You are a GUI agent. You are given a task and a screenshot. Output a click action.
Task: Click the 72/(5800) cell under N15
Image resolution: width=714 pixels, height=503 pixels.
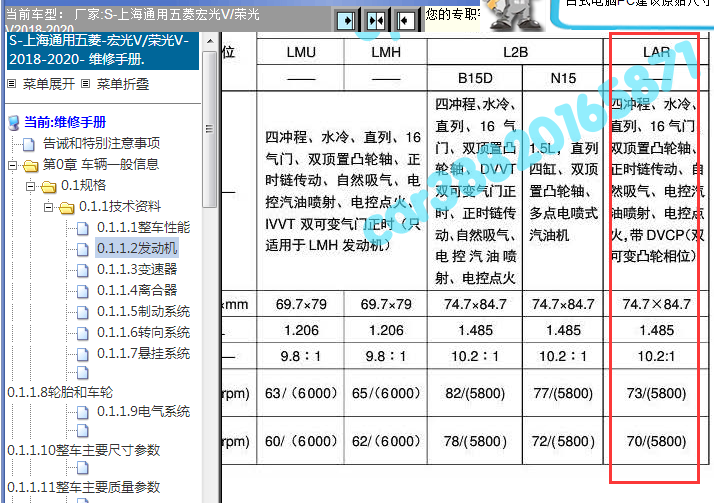point(563,441)
